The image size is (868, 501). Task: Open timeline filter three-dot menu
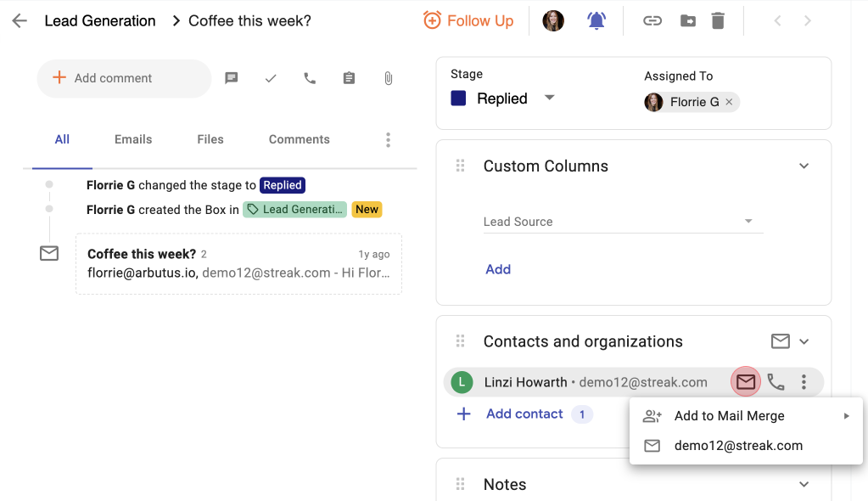click(x=388, y=139)
